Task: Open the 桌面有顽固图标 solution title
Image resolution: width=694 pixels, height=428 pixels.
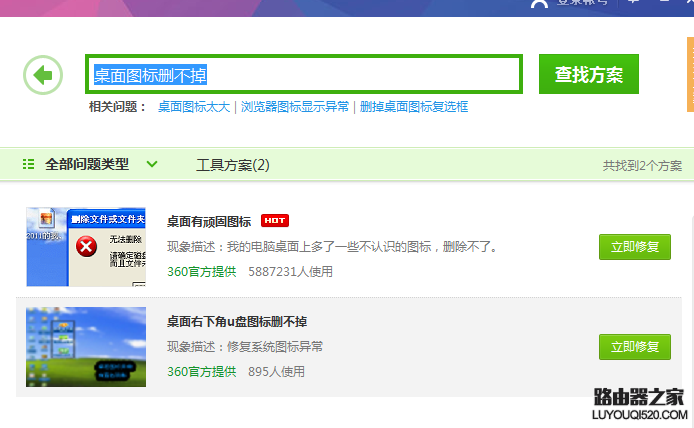Action: coord(209,221)
